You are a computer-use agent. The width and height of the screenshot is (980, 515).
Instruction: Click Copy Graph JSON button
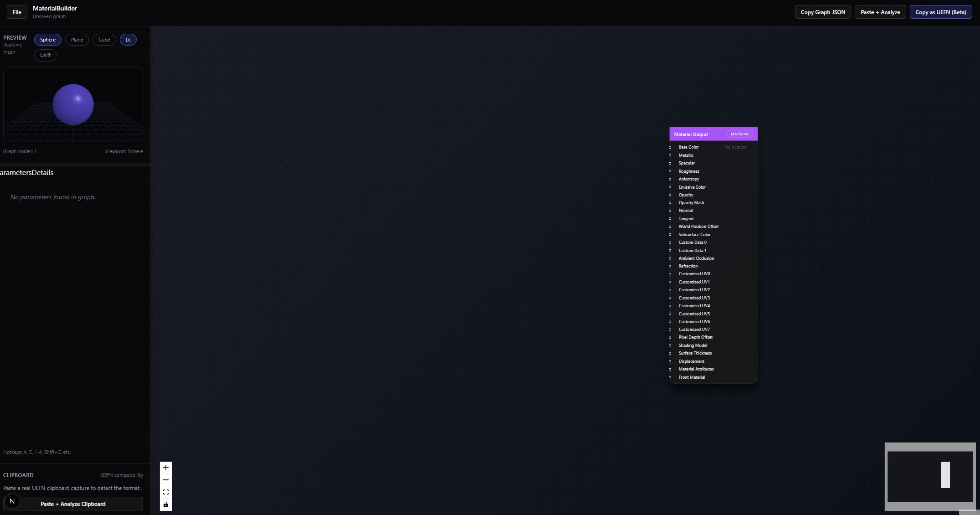click(x=822, y=12)
